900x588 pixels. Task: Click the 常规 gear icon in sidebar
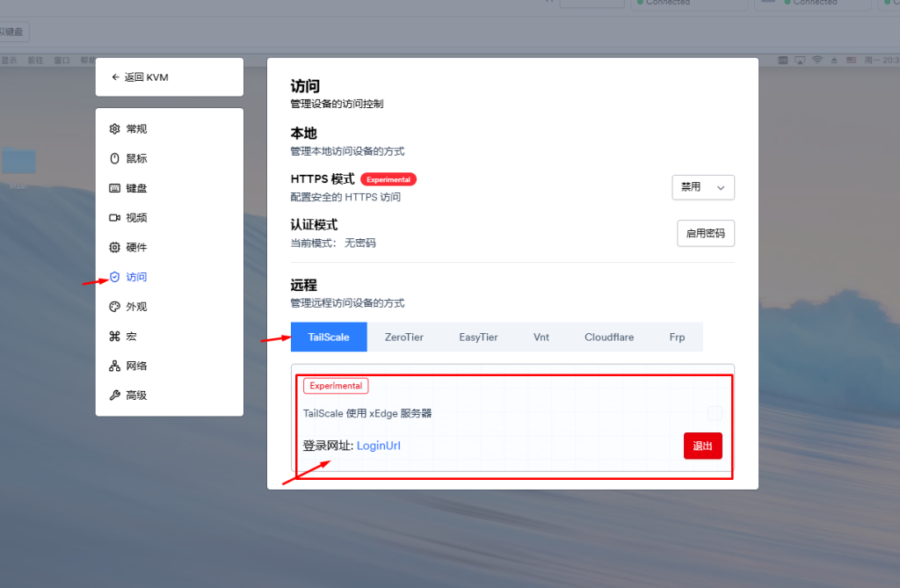coord(114,129)
